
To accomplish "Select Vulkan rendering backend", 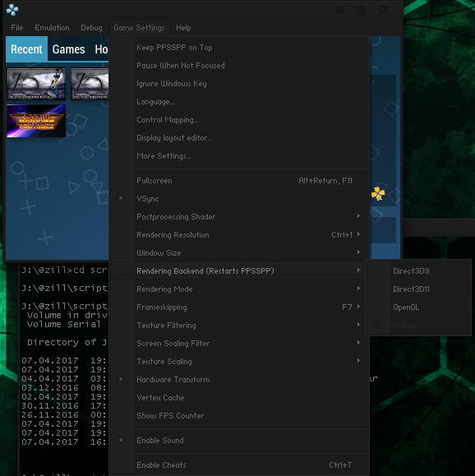I will tap(418, 325).
